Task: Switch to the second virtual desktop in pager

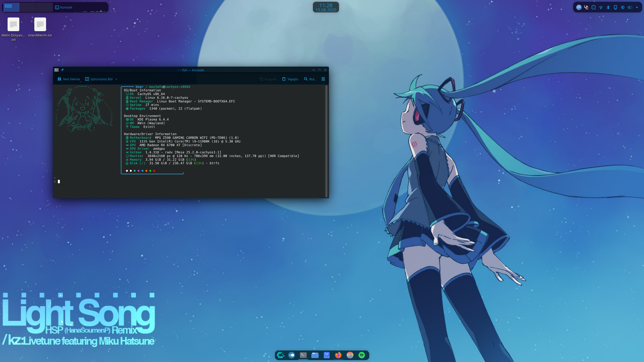Action: 28,7
